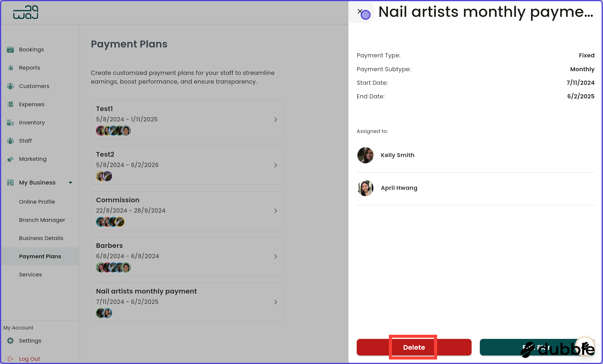603x364 pixels.
Task: Switch to the Services menu item
Action: [x=30, y=274]
